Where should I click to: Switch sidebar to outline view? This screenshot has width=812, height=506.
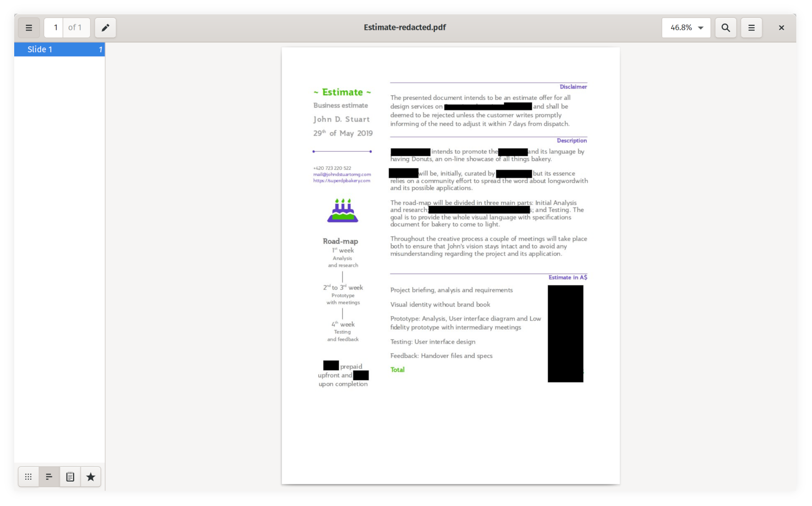coord(49,477)
